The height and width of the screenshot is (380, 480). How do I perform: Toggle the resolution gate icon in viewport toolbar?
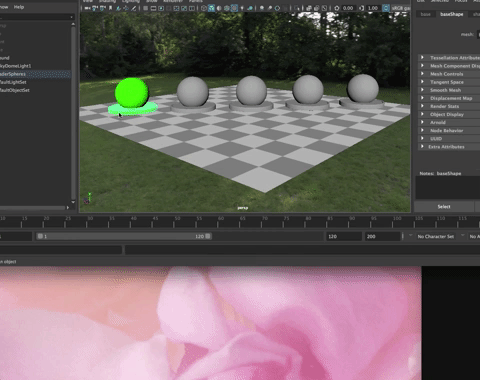[x=161, y=8]
